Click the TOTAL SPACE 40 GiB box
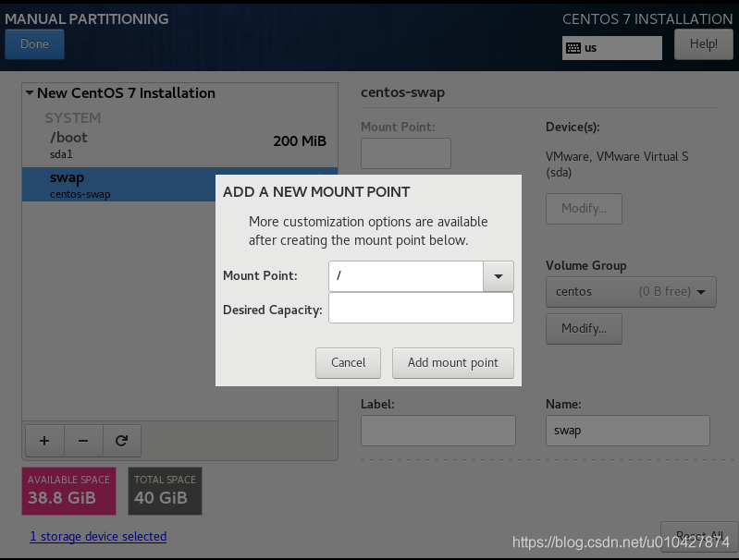The image size is (739, 560). (x=165, y=491)
